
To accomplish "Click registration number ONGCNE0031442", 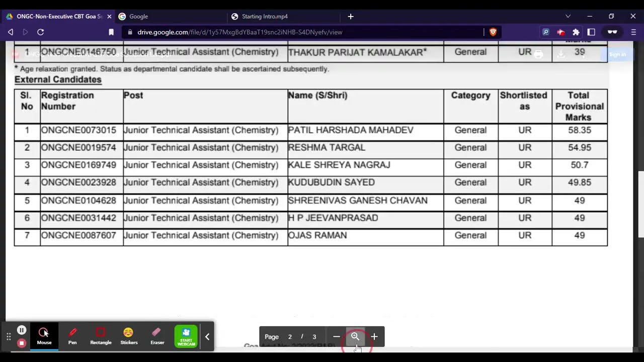I will click(78, 218).
